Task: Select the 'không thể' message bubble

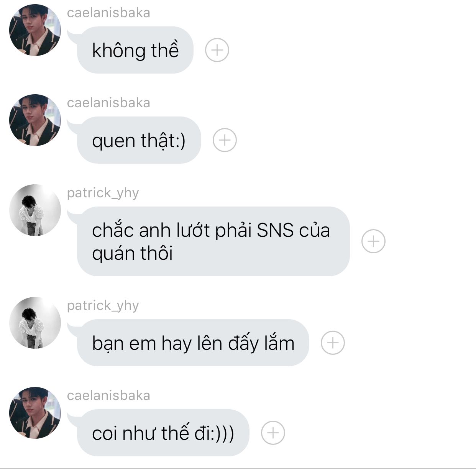Action: pos(135,50)
